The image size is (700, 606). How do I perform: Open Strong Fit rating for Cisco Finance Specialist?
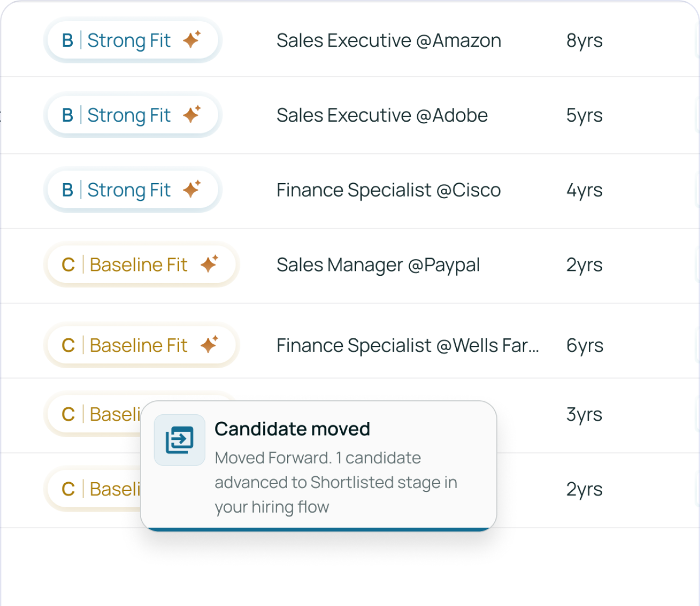click(x=129, y=191)
